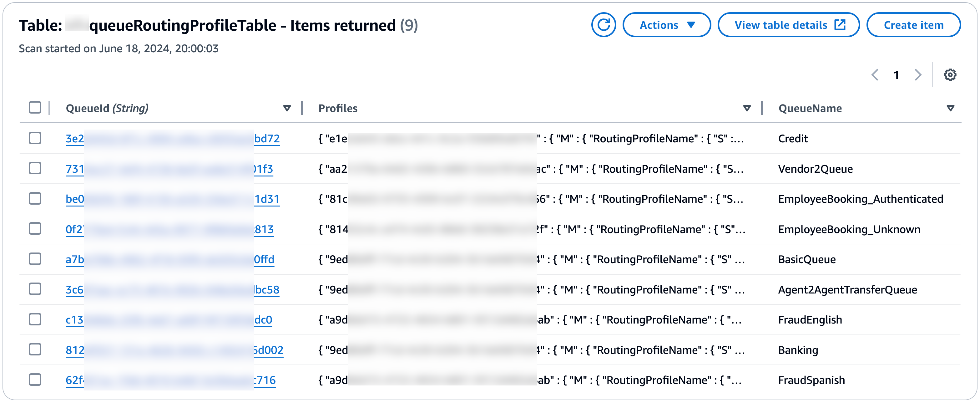This screenshot has width=980, height=403.
Task: Click the refresh table icon button
Action: pos(604,25)
